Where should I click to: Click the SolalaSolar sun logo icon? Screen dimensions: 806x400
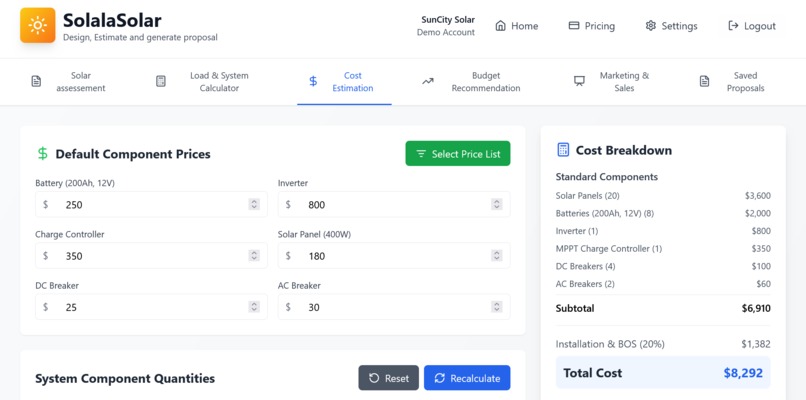38,25
